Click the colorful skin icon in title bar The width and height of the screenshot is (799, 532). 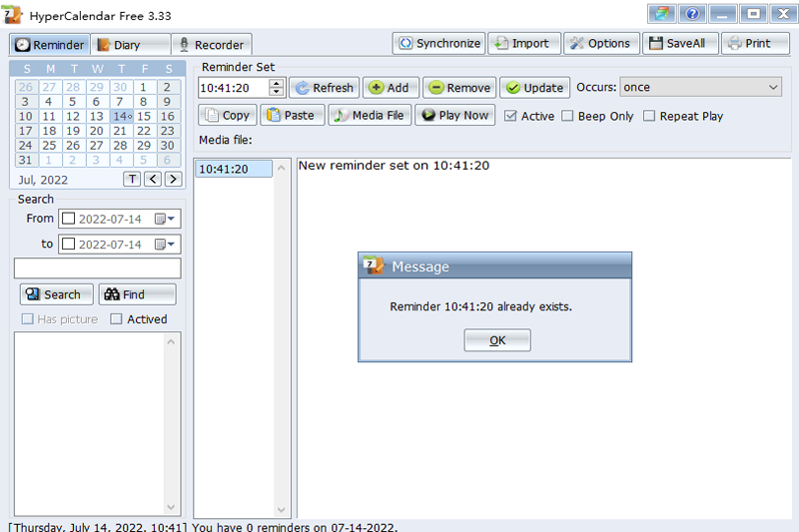click(x=661, y=14)
